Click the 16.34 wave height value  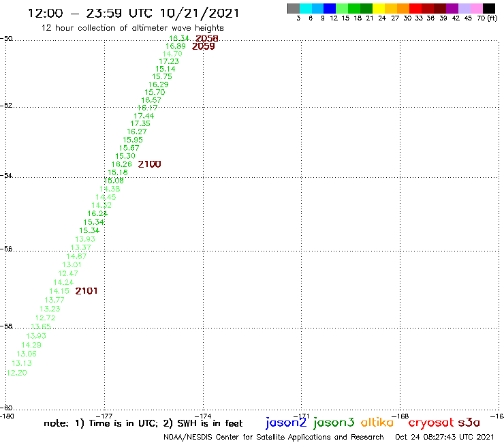coord(179,39)
